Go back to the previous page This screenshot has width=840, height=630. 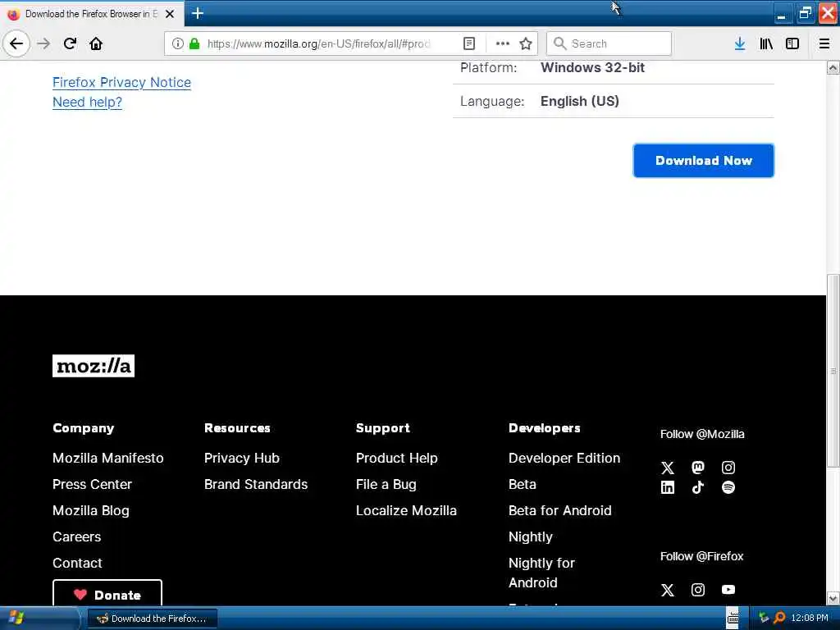[x=16, y=43]
